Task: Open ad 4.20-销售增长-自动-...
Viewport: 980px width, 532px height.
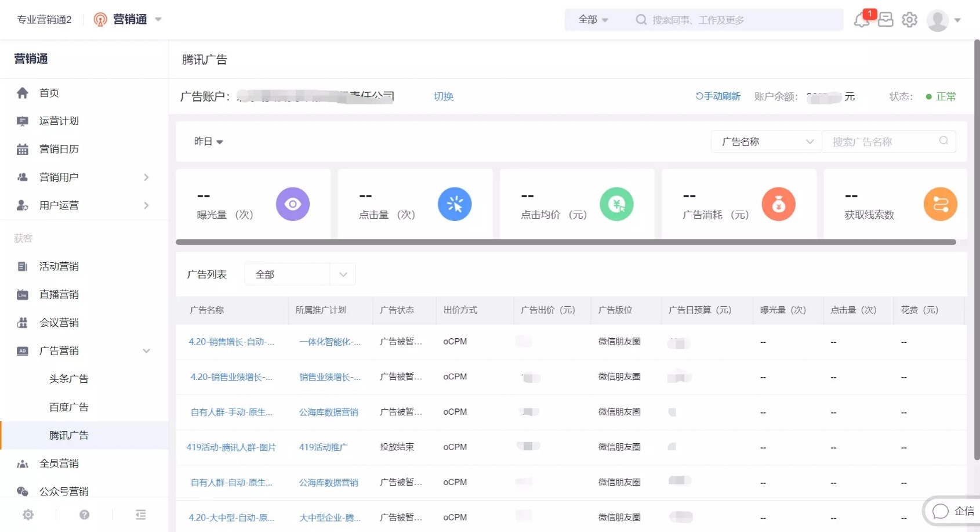Action: (231, 342)
